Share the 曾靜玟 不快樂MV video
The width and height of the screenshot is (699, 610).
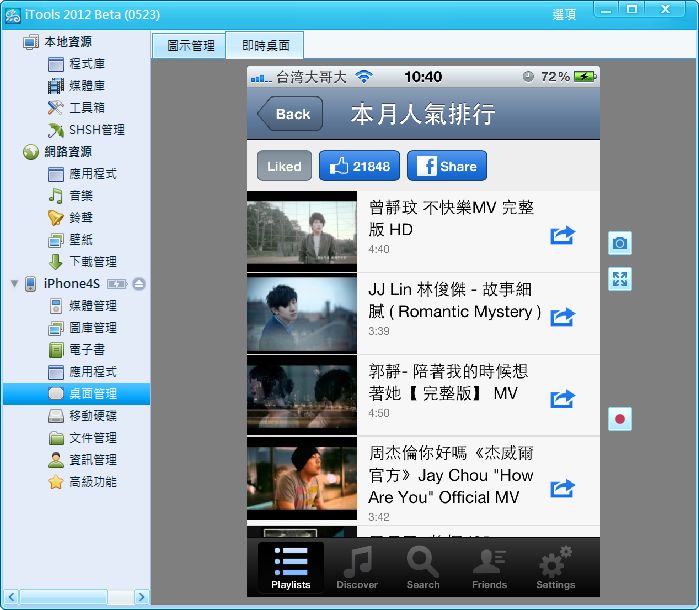click(x=563, y=235)
